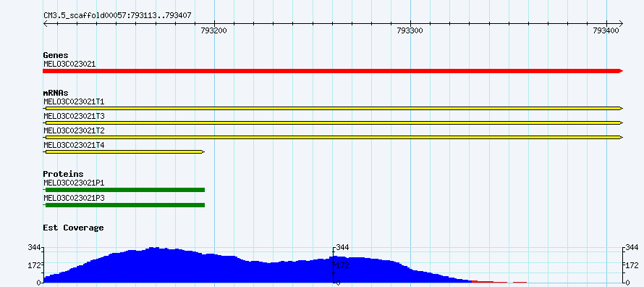Viewport: 644px width, 287px height.
Task: Click the MELO3C023021T1 label text
Action: point(74,101)
